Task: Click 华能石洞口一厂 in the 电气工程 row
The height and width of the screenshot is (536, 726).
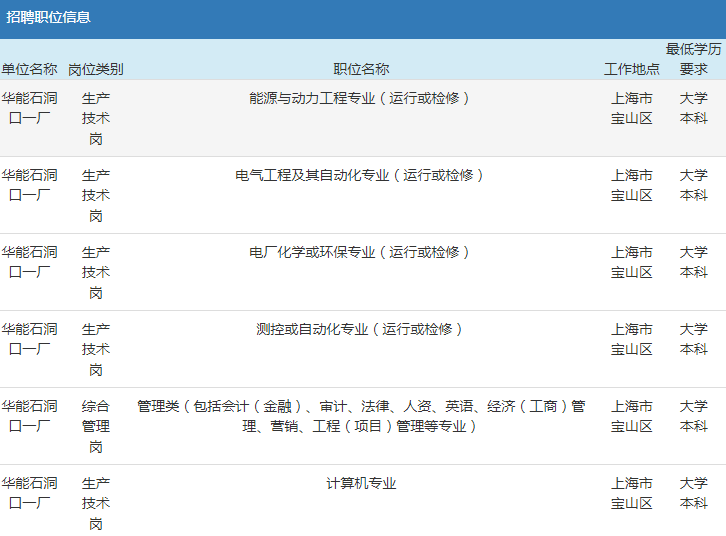Action: tap(29, 185)
